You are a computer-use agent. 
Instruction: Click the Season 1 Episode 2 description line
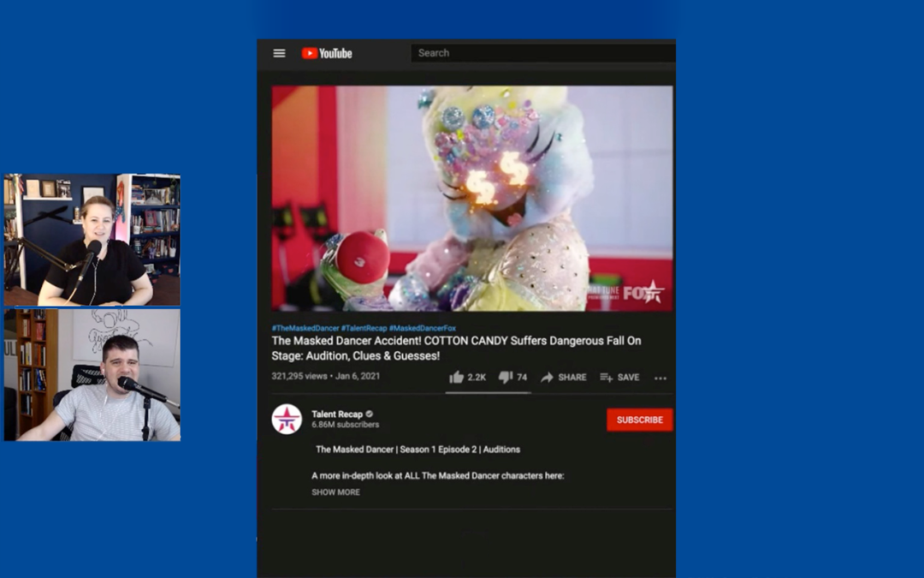418,450
